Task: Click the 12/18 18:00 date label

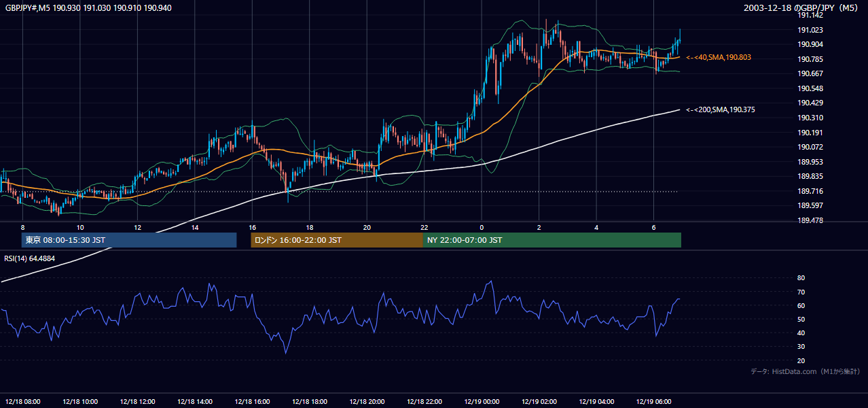Action: 310,401
